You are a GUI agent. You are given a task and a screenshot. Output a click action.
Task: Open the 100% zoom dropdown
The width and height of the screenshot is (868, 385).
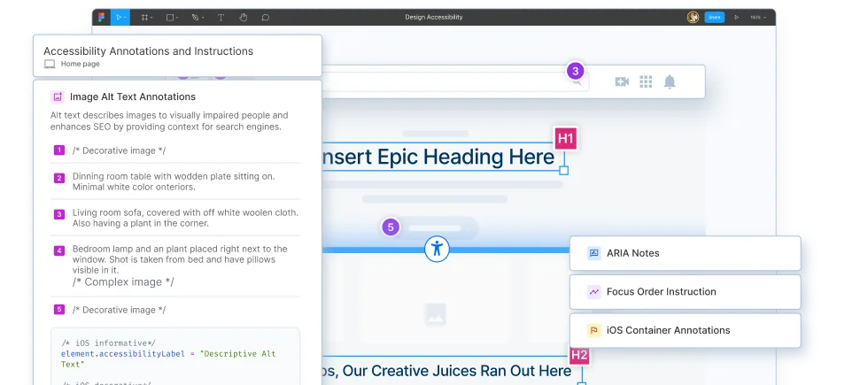coord(758,17)
